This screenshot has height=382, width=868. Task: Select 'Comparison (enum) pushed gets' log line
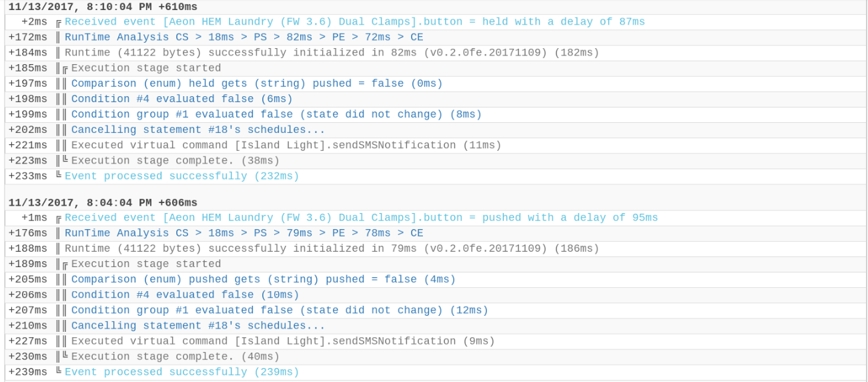click(264, 279)
